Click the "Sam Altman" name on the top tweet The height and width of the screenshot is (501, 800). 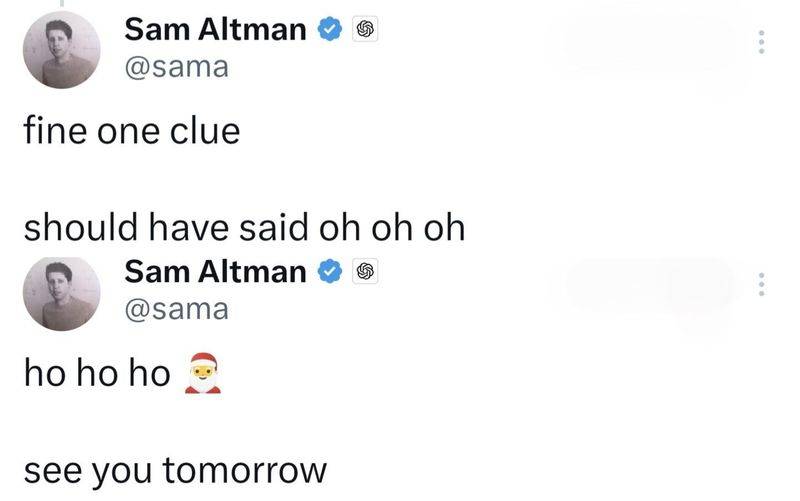click(215, 30)
